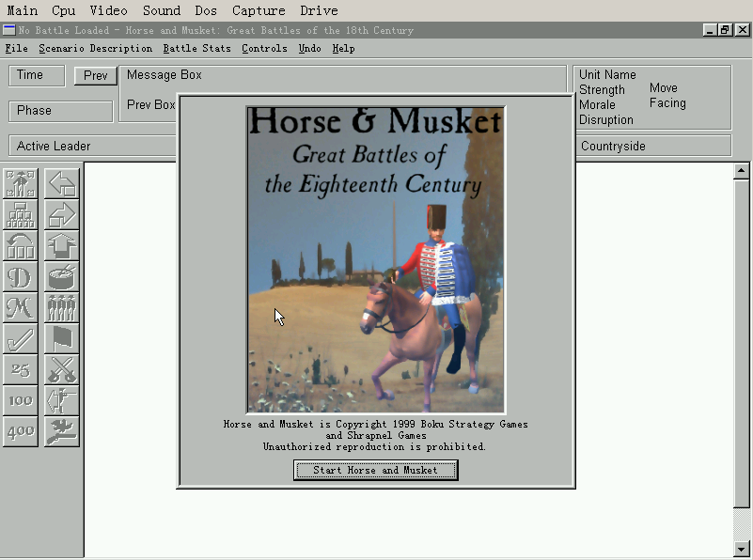Open the emulator Main menu
Image resolution: width=753 pixels, height=560 pixels.
click(x=22, y=10)
